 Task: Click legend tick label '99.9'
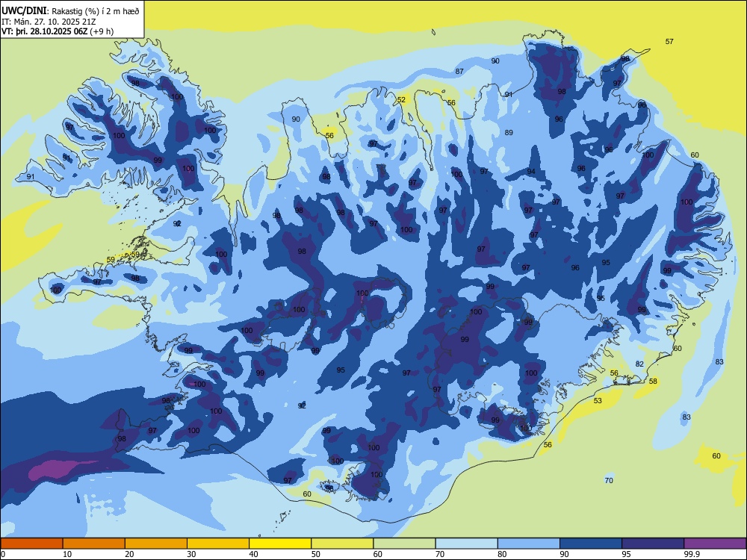point(692,554)
